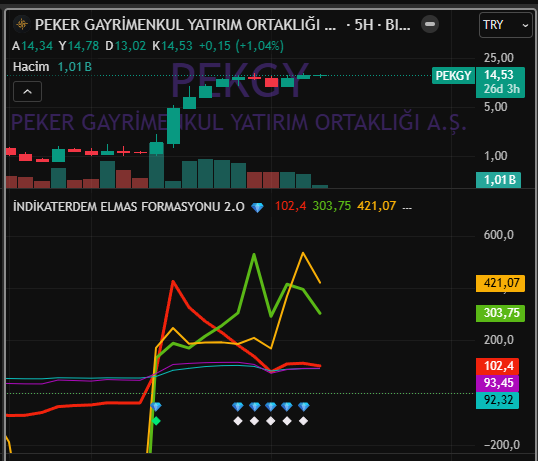The image size is (538, 461).
Task: Select the Hacim volume indicator label
Action: point(31,67)
